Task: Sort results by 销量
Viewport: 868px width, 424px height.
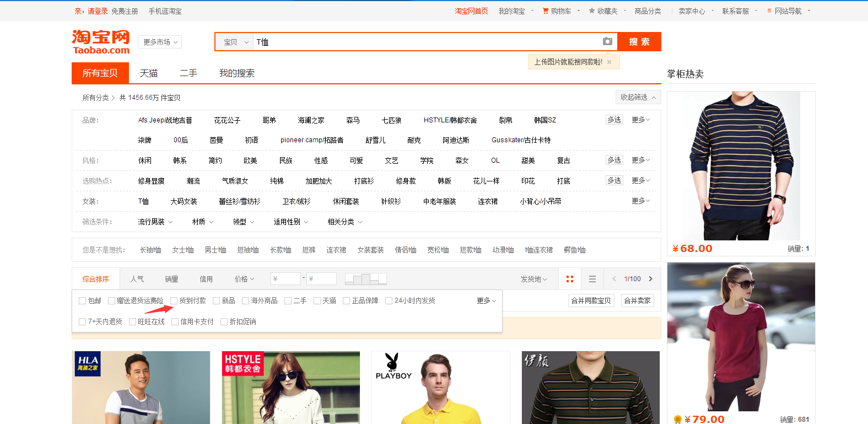Action: coord(171,279)
